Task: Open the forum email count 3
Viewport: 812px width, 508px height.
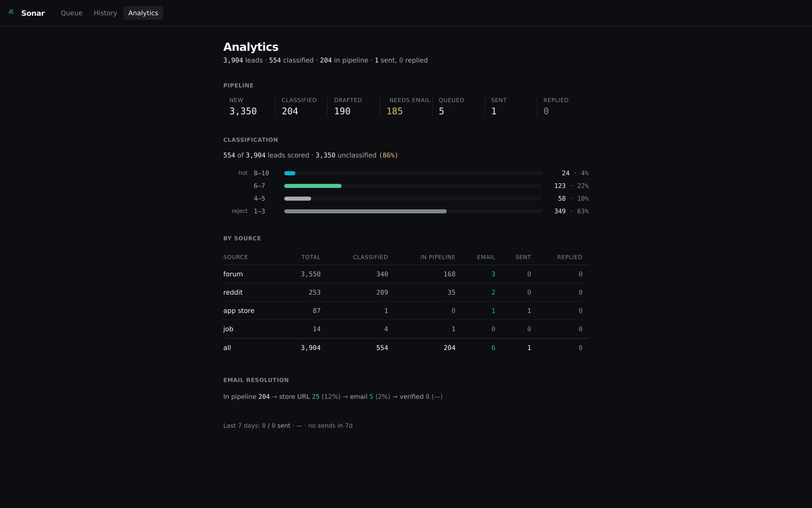Action: click(493, 274)
